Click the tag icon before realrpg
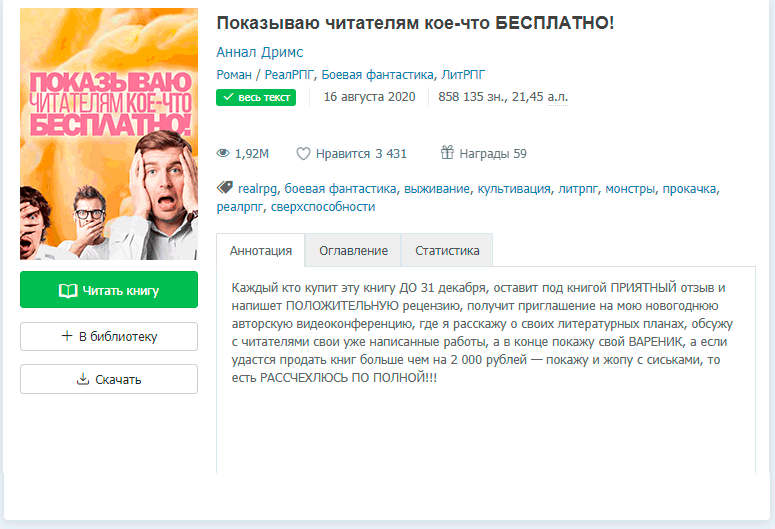Viewport: 775px width, 529px height. 225,187
